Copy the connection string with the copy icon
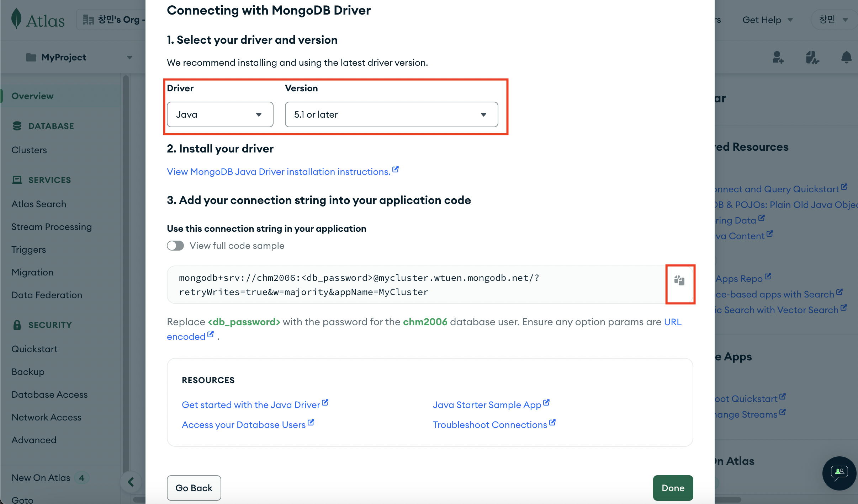858x504 pixels. click(x=679, y=281)
